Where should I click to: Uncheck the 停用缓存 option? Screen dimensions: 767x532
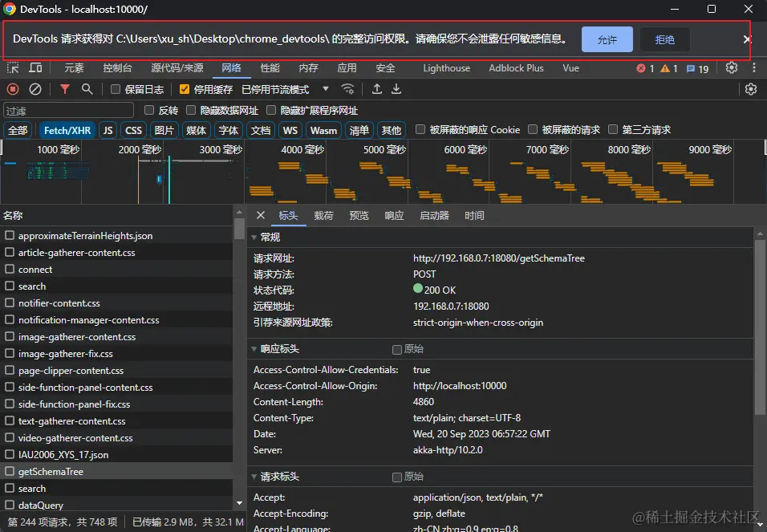[x=183, y=90]
